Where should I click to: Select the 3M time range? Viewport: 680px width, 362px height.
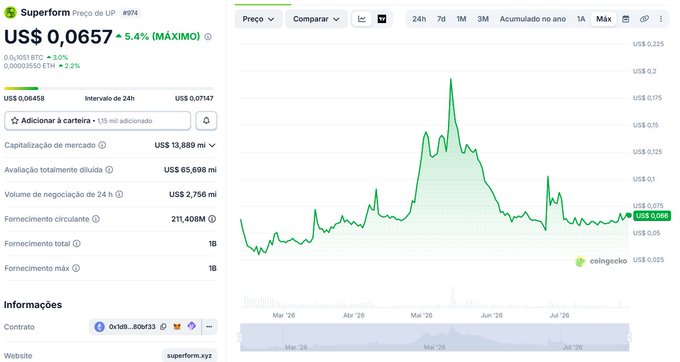point(483,19)
